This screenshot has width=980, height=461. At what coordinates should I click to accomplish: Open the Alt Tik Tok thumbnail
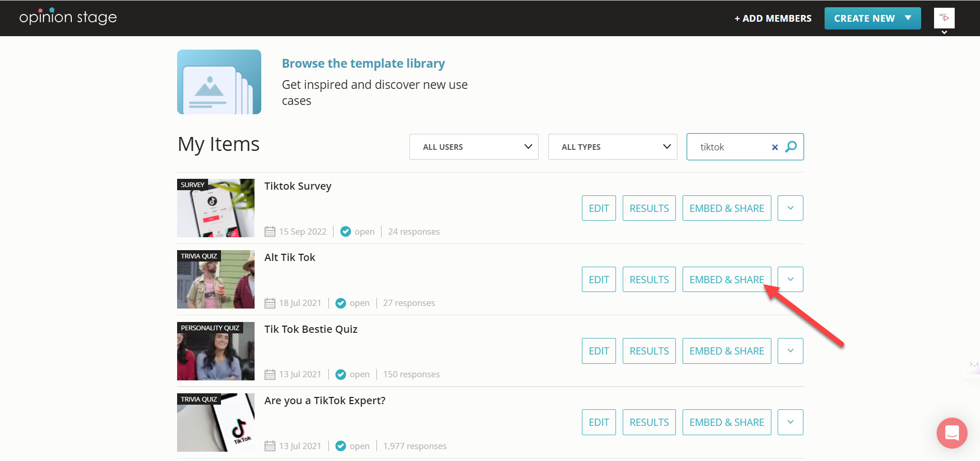[216, 279]
